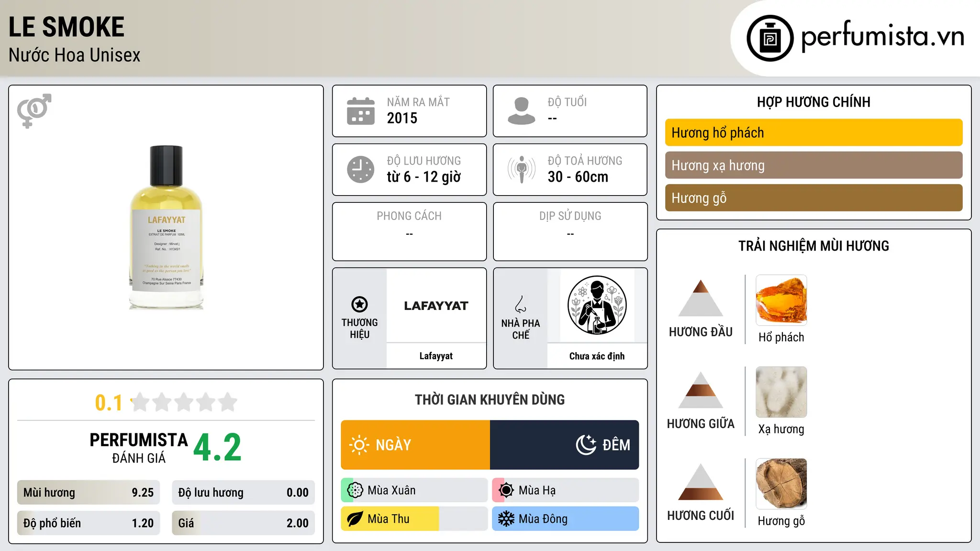980x551 pixels.
Task: Click the nose icon above Nhà pha chế
Action: tap(521, 304)
